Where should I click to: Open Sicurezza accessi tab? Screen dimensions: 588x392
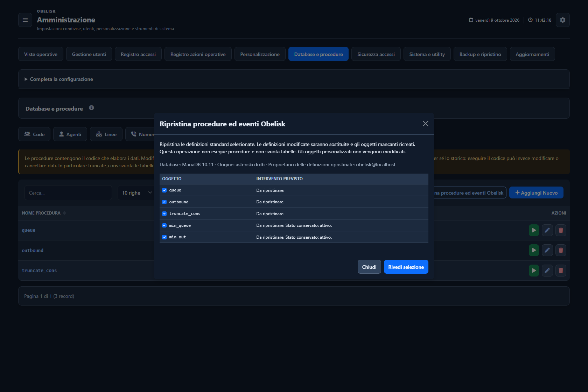pos(376,54)
